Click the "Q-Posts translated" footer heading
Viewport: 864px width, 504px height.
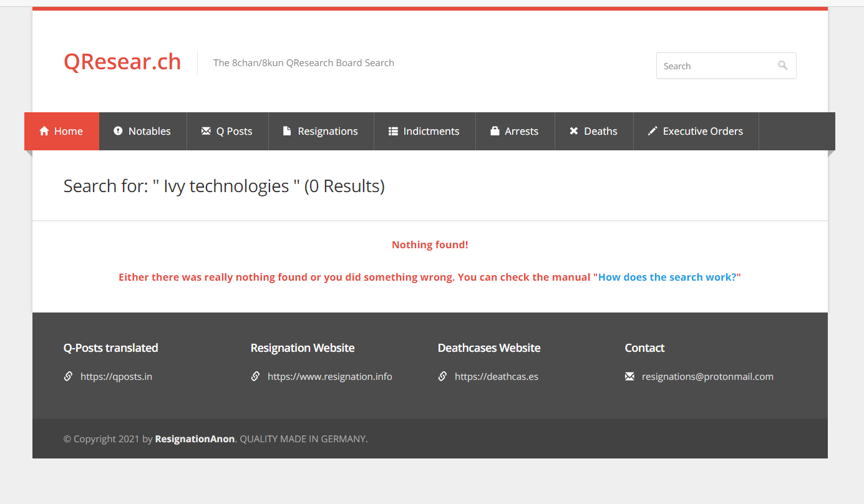110,347
